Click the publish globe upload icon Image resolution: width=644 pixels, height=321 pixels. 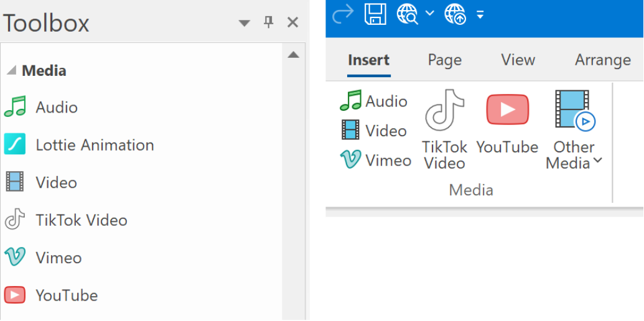pos(455,14)
